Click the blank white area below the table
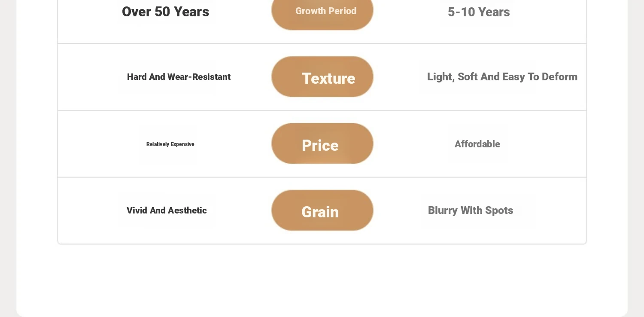The width and height of the screenshot is (644, 317). (322, 279)
